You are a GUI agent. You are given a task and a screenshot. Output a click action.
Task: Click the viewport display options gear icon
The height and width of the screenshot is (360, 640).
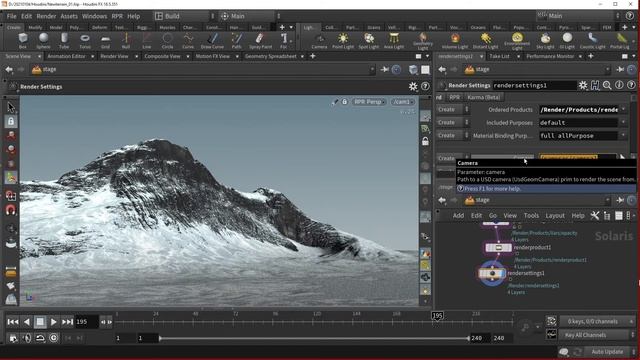coord(413,87)
